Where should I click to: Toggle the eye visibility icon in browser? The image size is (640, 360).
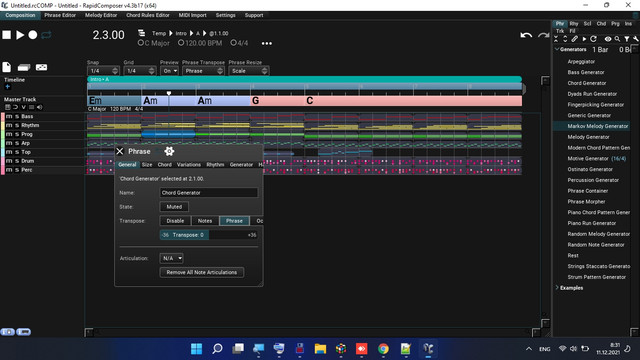pyautogui.click(x=608, y=39)
